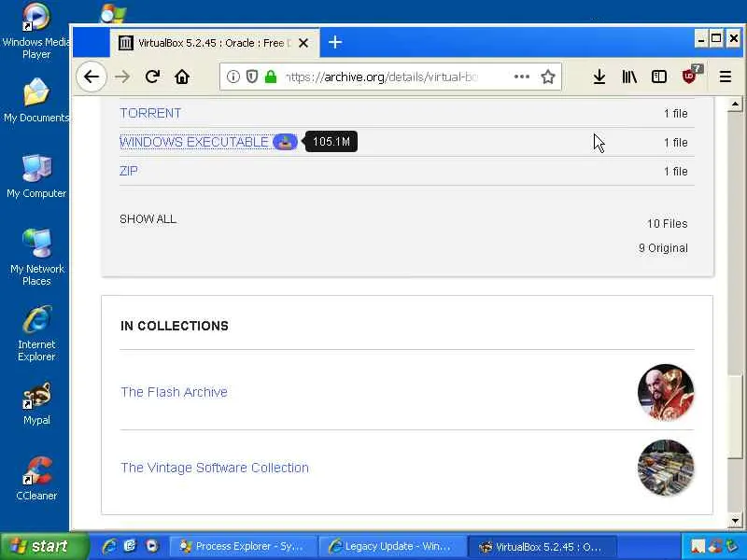Open the uBlock Origin extension icon
This screenshot has width=747, height=560.
point(690,77)
